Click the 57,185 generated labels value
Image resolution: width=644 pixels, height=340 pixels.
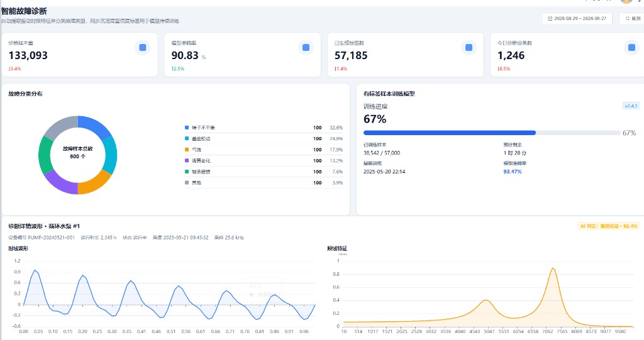(351, 55)
